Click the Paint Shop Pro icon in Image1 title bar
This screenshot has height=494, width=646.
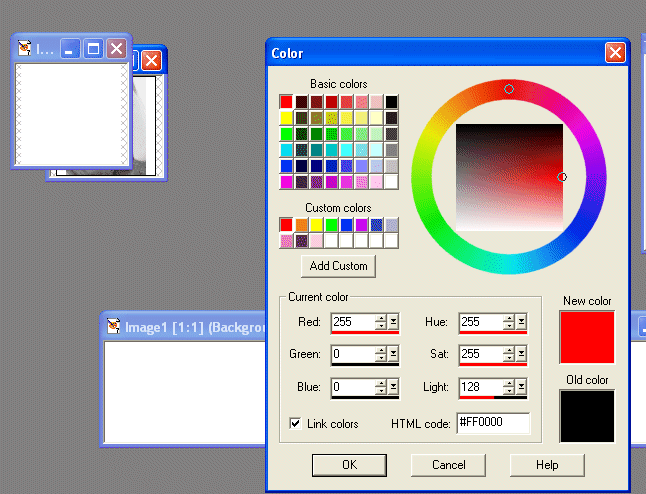[x=115, y=326]
